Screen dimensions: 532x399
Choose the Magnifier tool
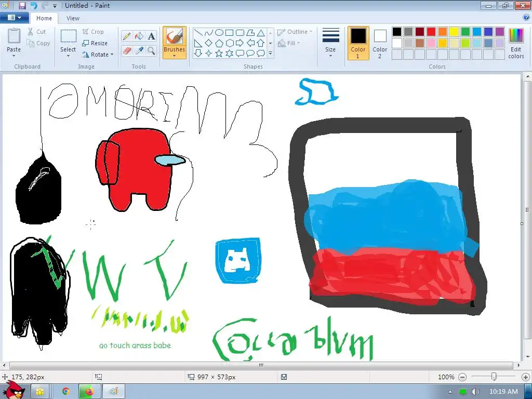(x=152, y=51)
